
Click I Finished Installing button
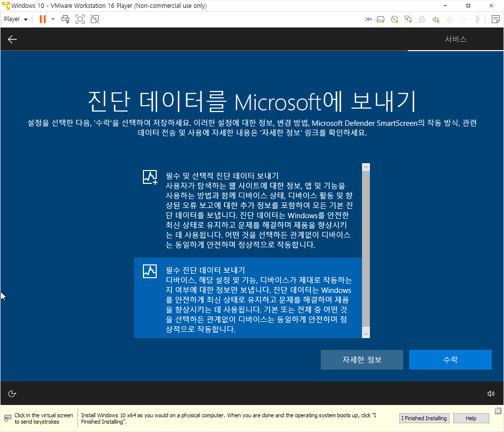tap(424, 418)
